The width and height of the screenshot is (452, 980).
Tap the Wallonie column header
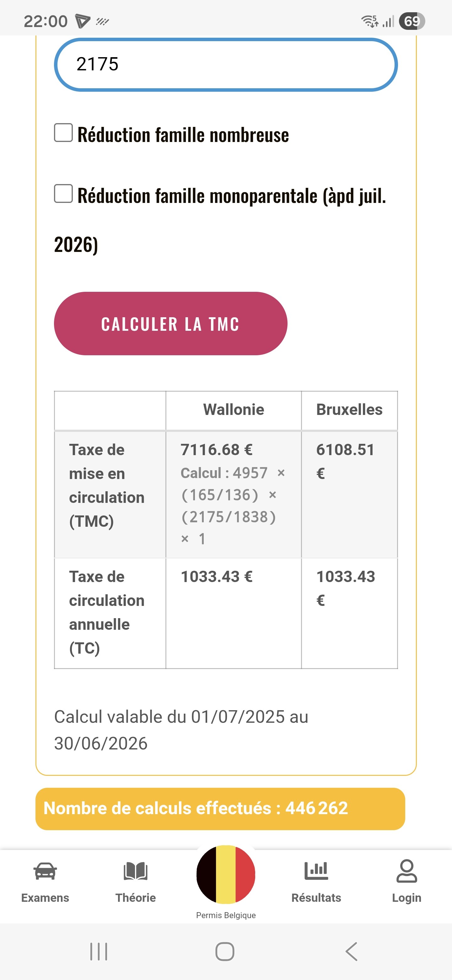click(234, 410)
